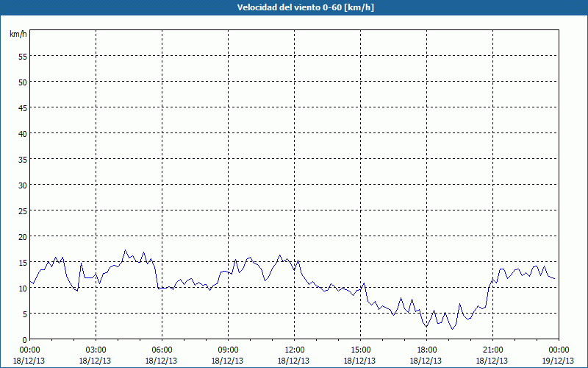Click the blue line's lowest dip after 18:00

pyautogui.click(x=453, y=329)
